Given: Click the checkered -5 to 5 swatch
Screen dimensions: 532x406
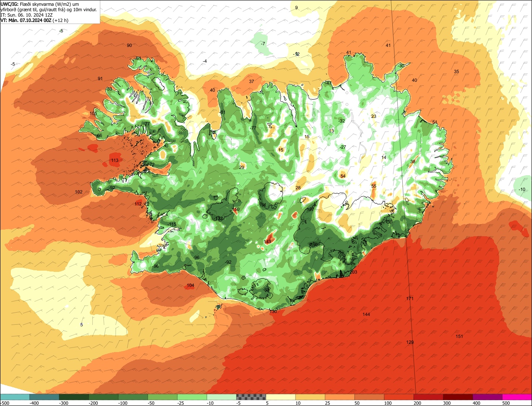Looking at the screenshot, I should coord(251,396).
